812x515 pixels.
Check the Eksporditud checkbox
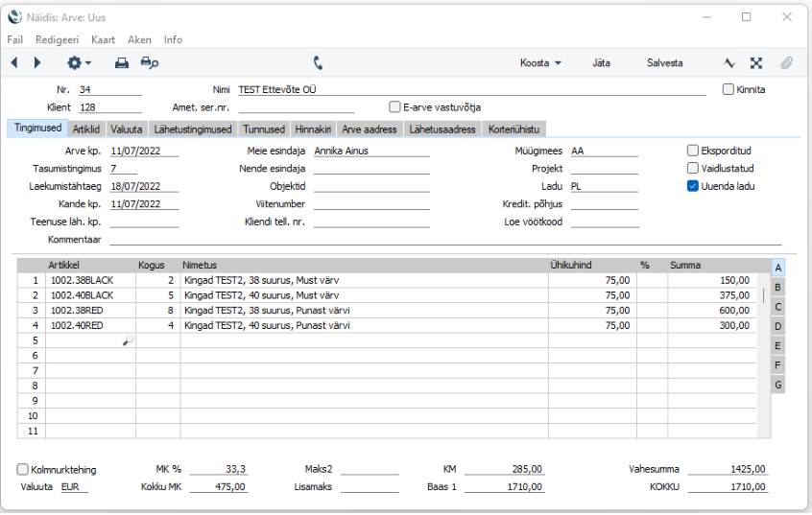point(692,151)
